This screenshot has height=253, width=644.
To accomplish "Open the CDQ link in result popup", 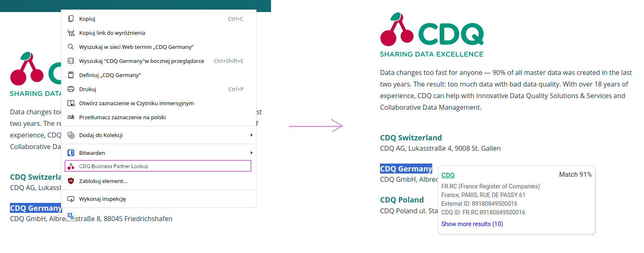I will (448, 175).
